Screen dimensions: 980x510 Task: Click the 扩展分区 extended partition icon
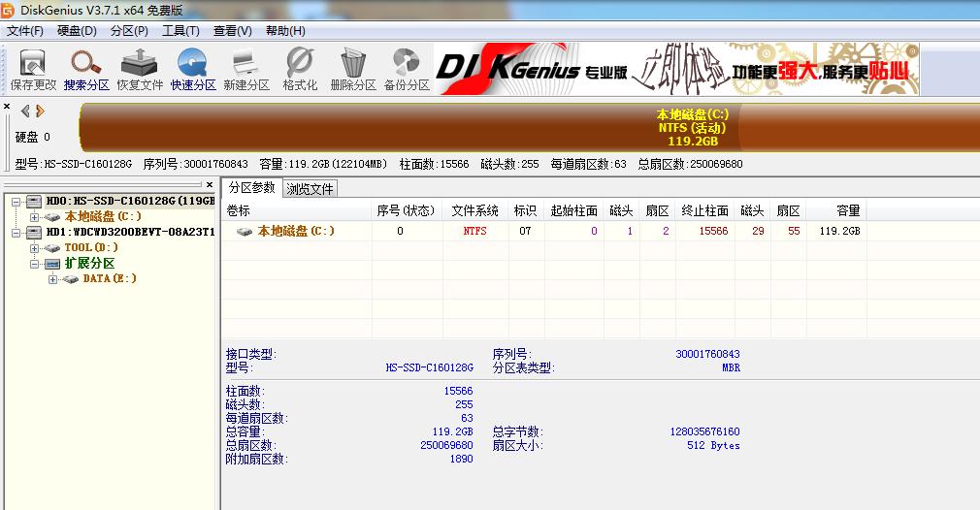click(x=51, y=264)
